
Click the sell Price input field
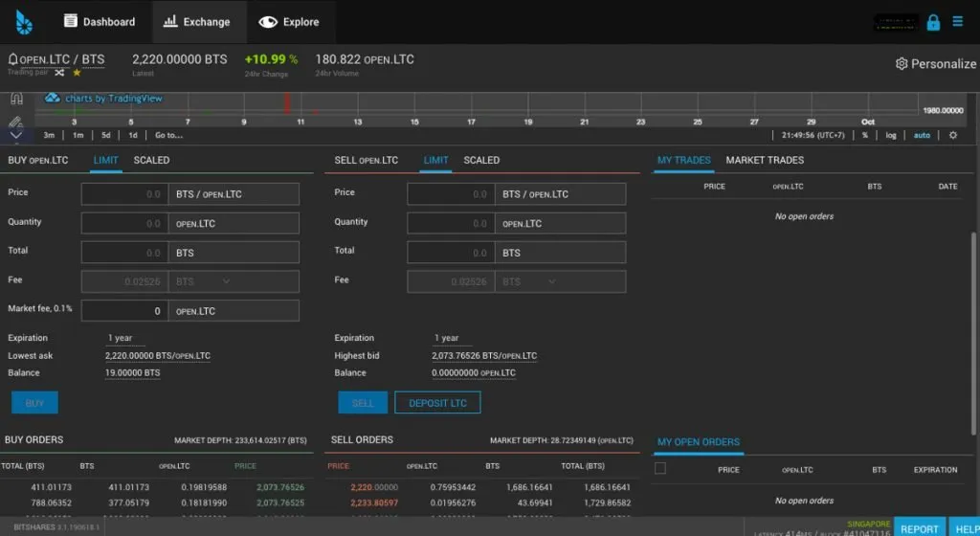click(x=451, y=194)
